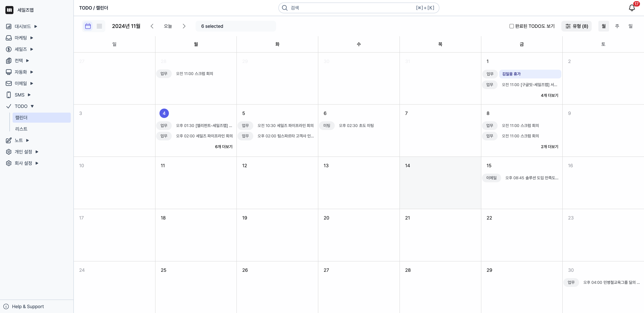
Task: Open 오후 02:00 세일즈 파이프라인 회의 November 4
Action: [x=204, y=136]
